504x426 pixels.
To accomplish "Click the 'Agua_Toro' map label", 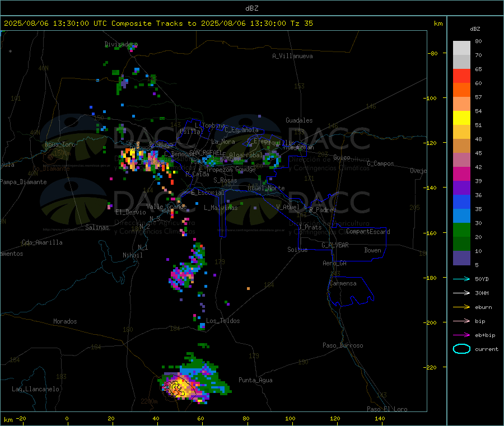I will point(60,144).
